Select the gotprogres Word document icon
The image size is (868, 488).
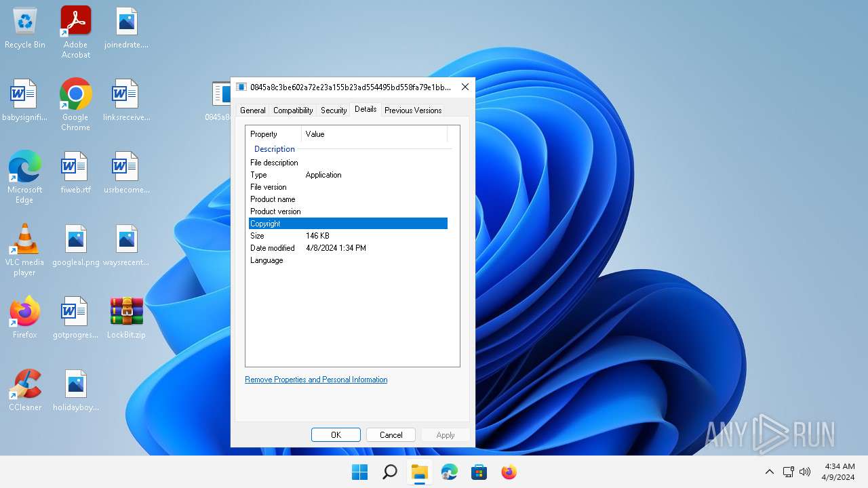76,317
